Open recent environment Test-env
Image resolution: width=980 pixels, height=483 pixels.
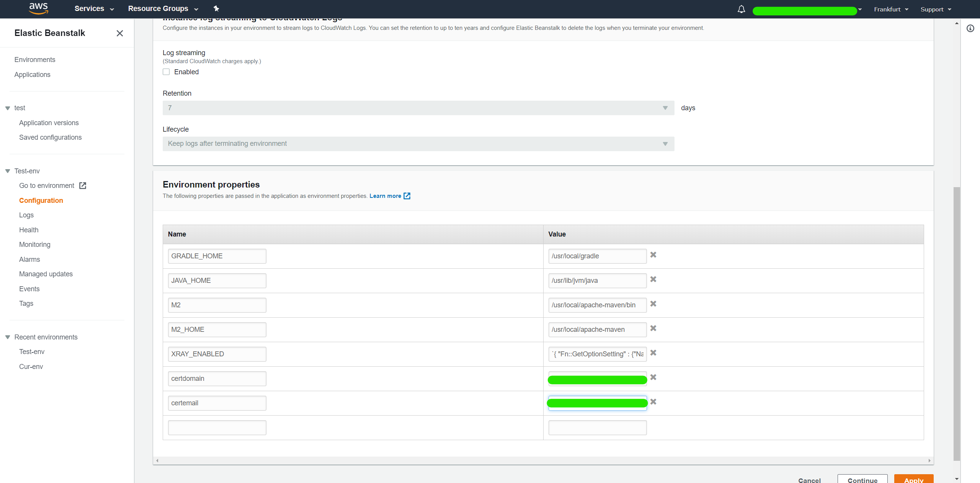[32, 352]
